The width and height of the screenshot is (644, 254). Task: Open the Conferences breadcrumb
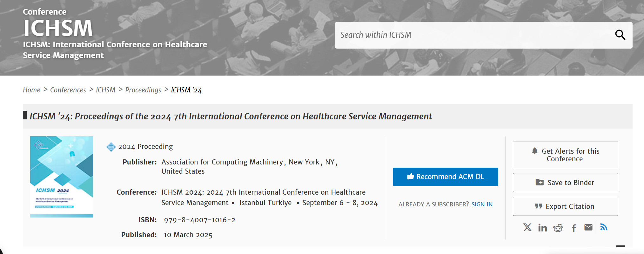[x=68, y=90]
